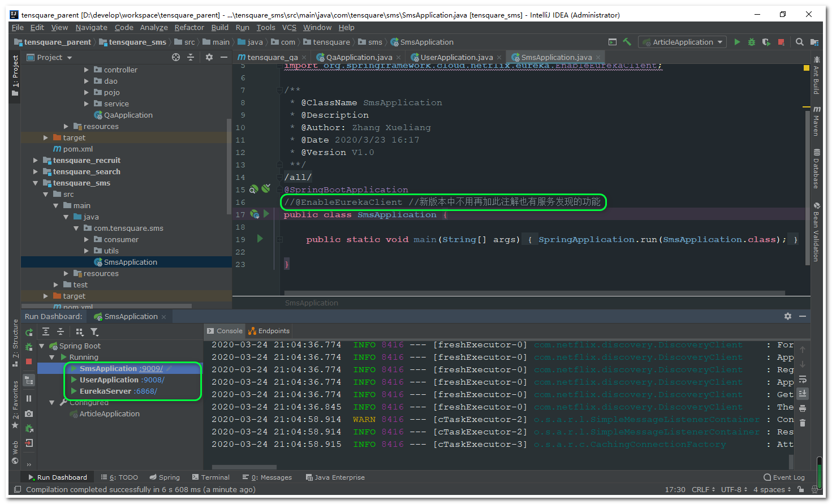This screenshot has width=832, height=504.
Task: Debug ArticleApplication using the top toolbar bug icon
Action: [752, 42]
